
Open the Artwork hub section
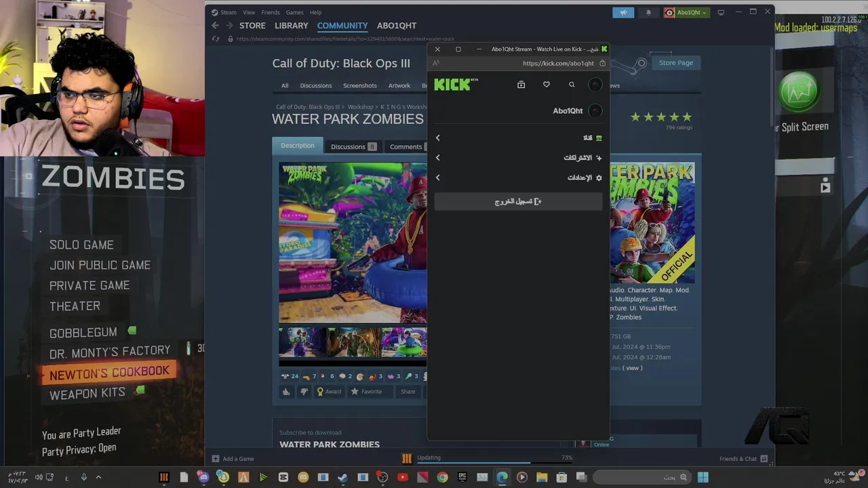[399, 85]
